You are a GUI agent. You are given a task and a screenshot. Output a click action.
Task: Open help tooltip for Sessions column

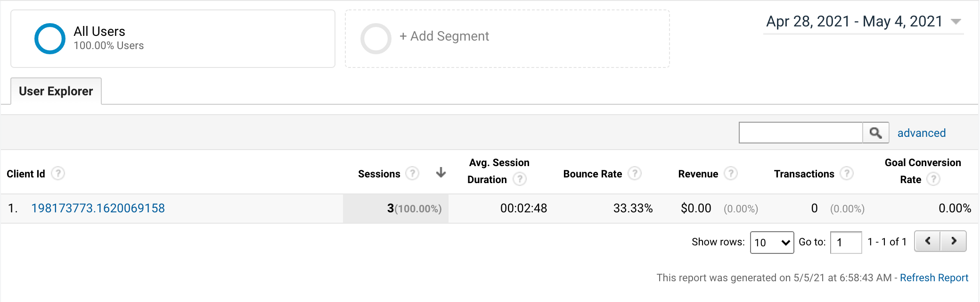coord(412,174)
